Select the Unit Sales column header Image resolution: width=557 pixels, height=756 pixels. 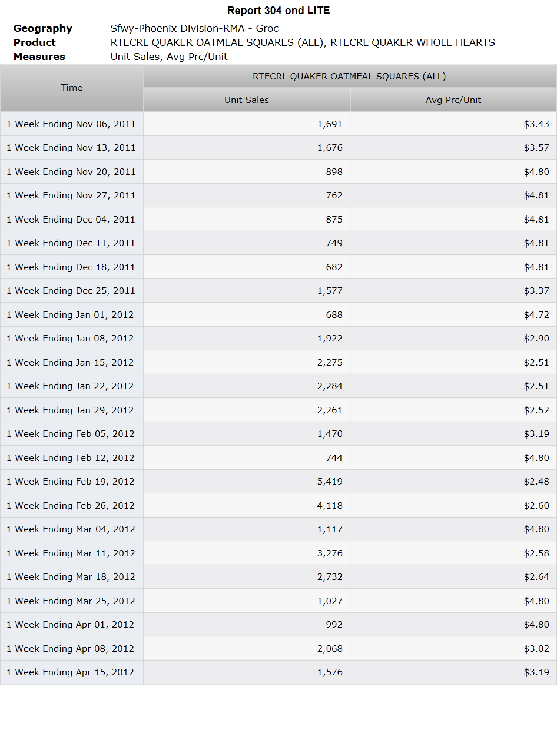(x=247, y=100)
